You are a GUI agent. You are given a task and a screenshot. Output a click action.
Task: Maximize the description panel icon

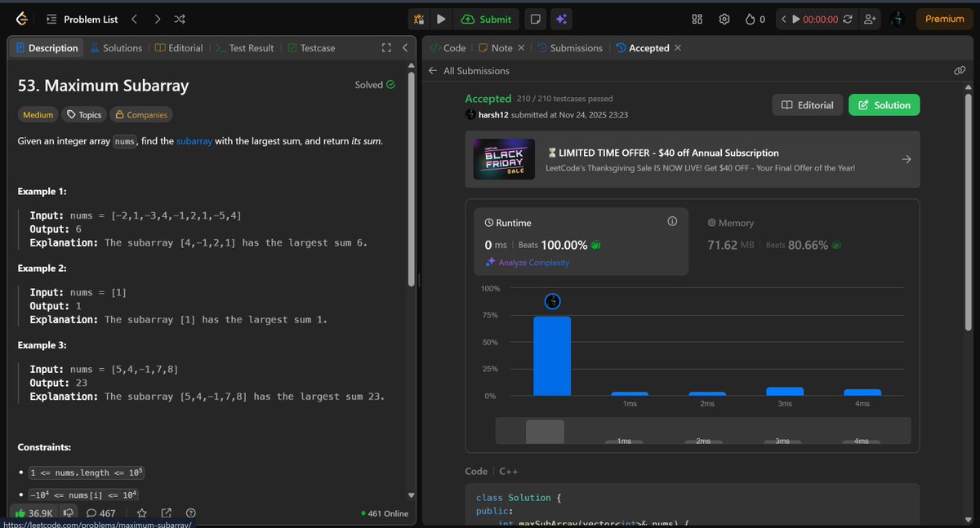click(386, 48)
